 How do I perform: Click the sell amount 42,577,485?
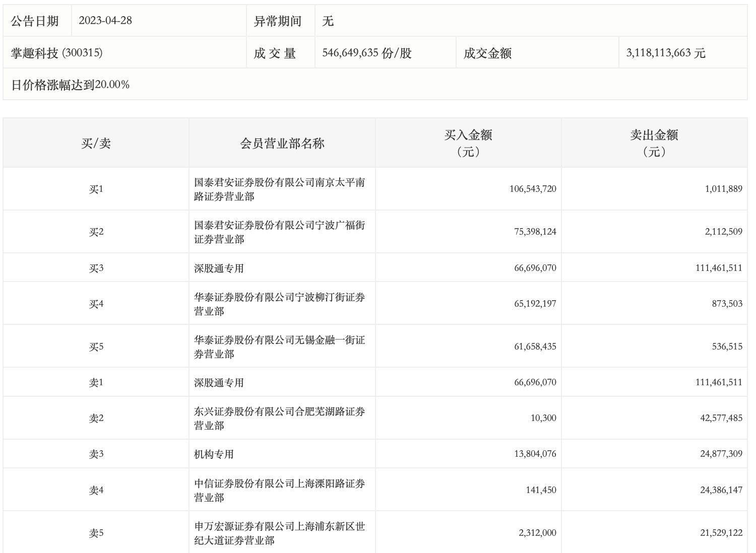click(x=721, y=418)
